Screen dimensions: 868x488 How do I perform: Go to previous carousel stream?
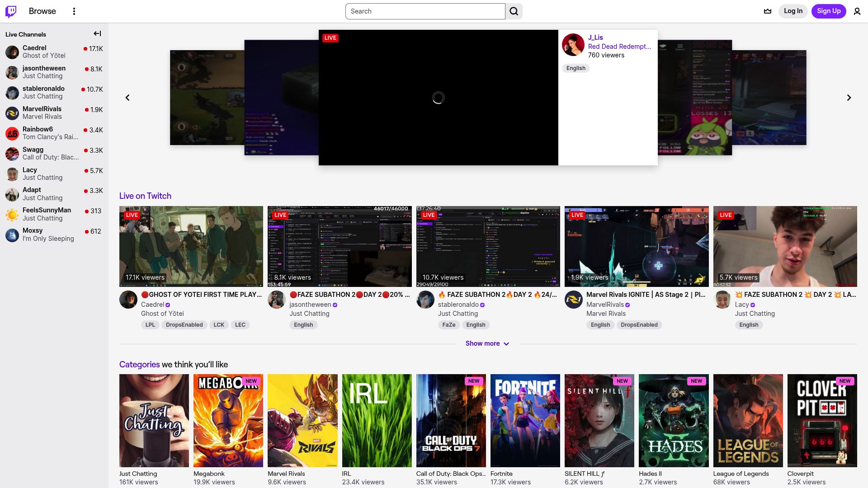tap(127, 98)
